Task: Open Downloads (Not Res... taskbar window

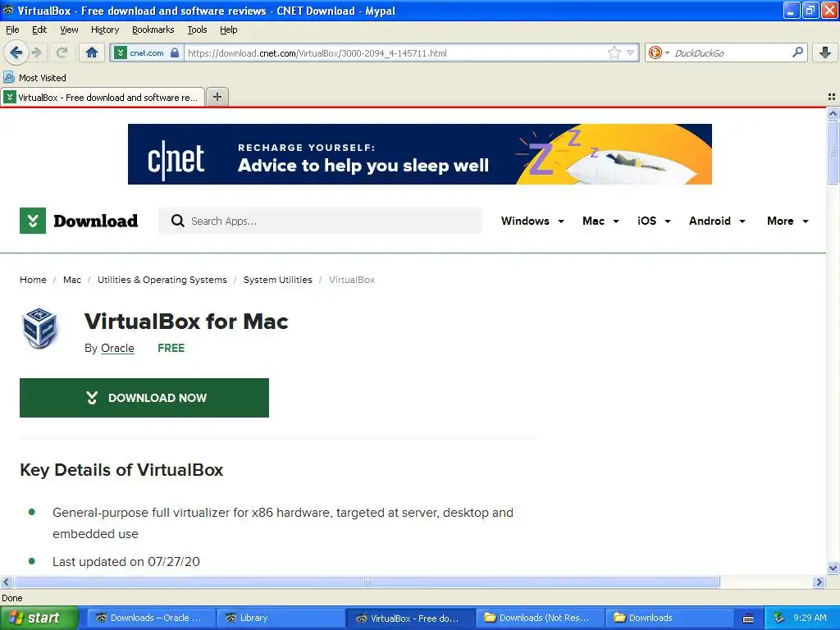Action: pos(540,618)
